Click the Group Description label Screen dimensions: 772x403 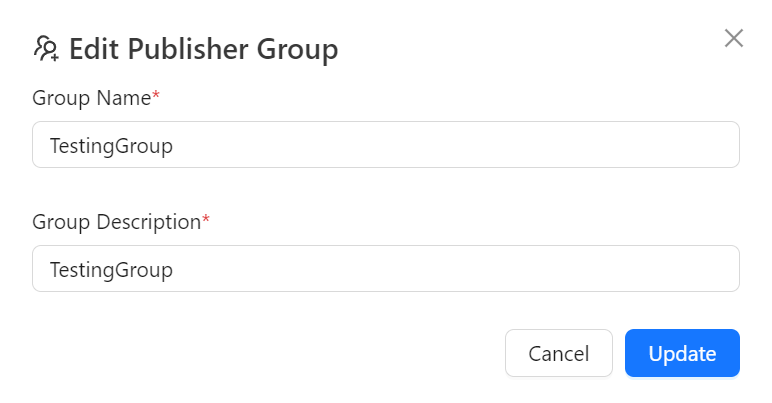116,222
